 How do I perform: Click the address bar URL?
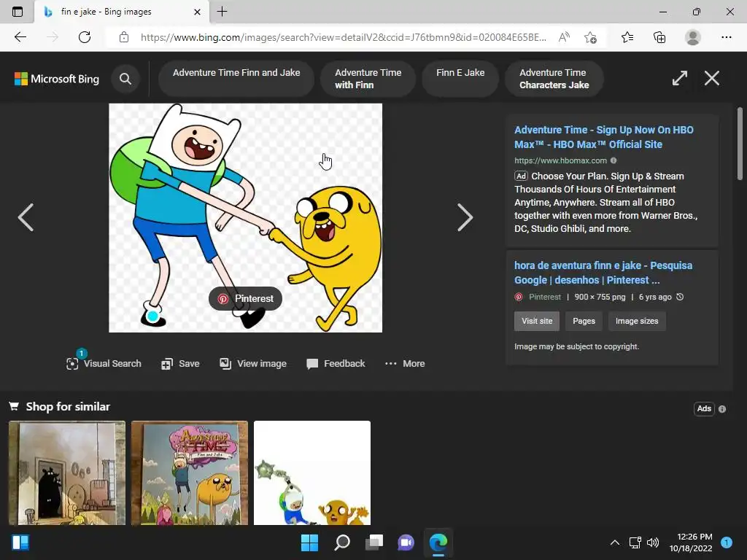click(x=343, y=37)
